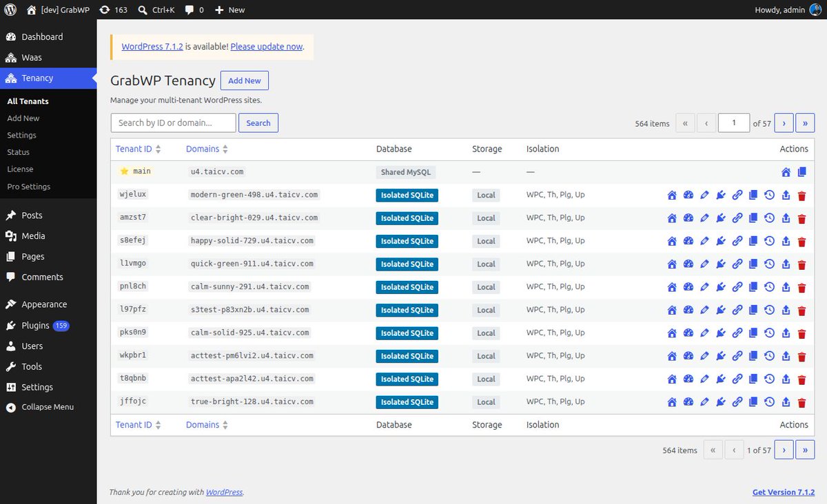Open the 163 updates indicator in admin bar
This screenshot has width=827, height=504.
(113, 10)
